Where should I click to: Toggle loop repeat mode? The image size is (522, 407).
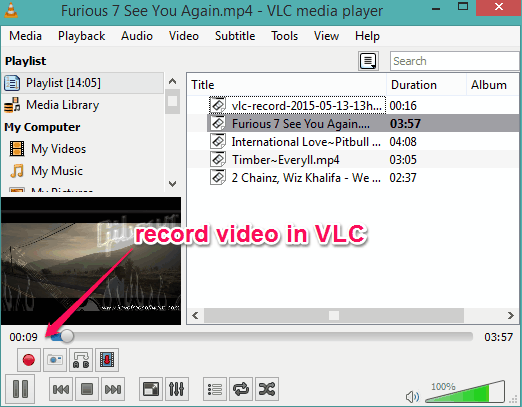tap(241, 389)
